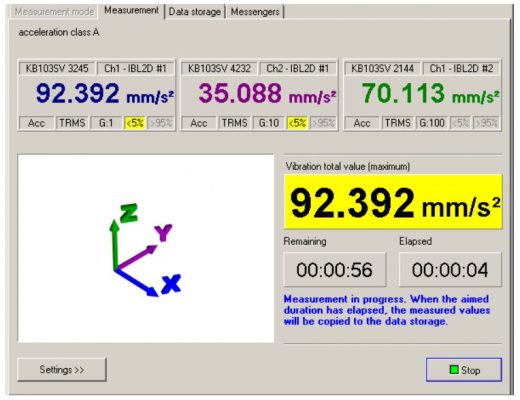The image size is (520, 400).
Task: Switch to the Data storage tab
Action: click(195, 12)
